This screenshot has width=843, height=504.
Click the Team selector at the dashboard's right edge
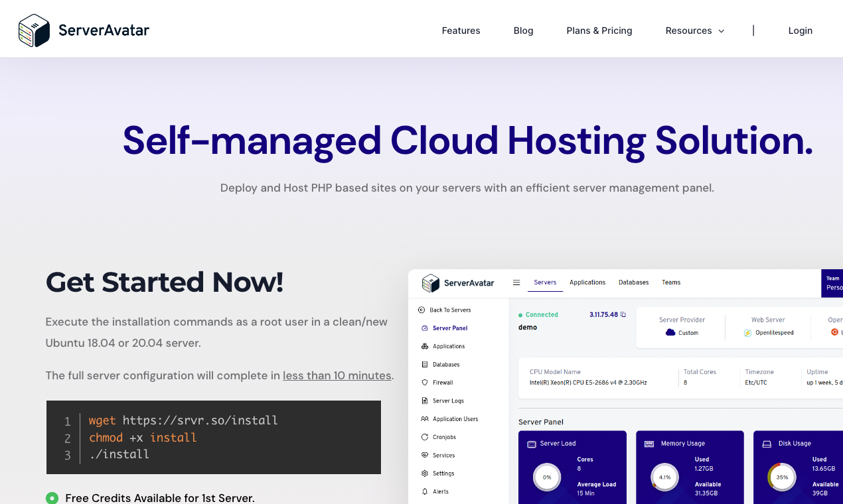(832, 283)
